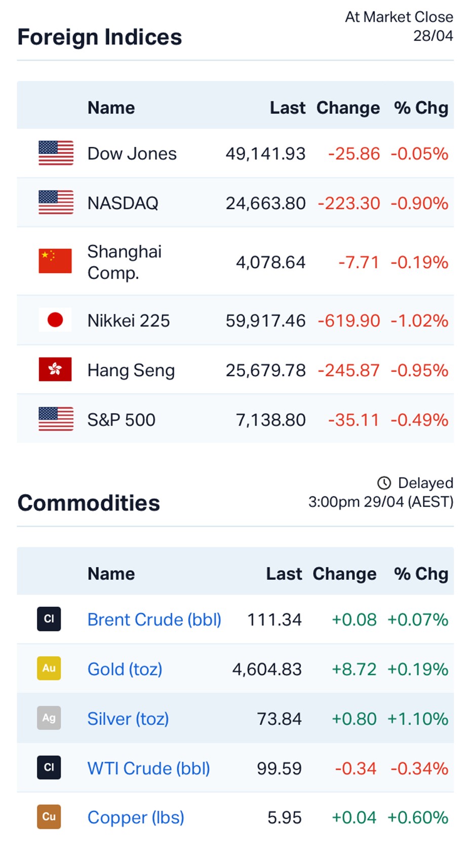Click the Commodities Last column header

coord(284,574)
